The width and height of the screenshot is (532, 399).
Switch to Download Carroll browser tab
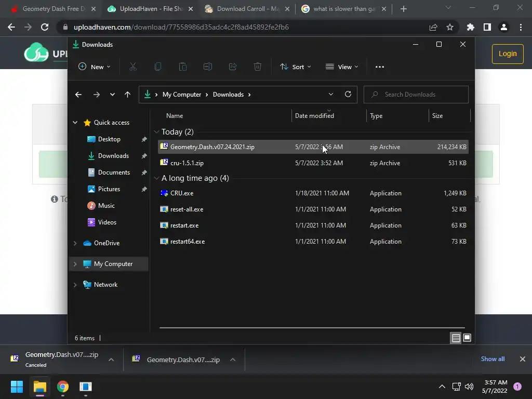click(247, 9)
